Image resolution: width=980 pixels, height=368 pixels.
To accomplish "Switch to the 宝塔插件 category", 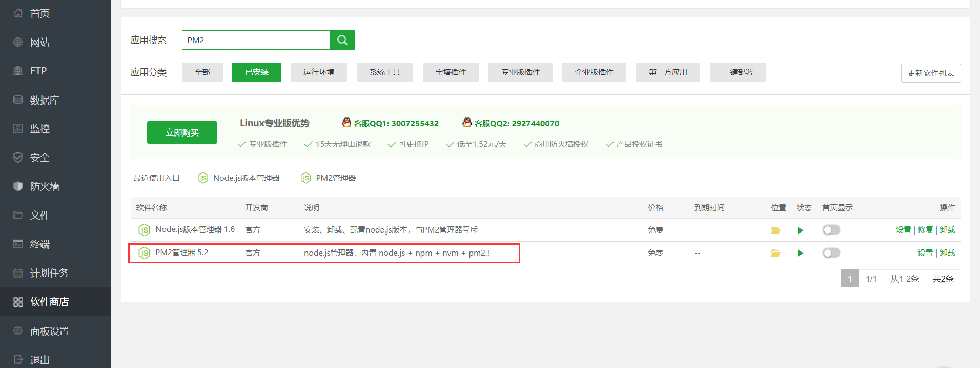I will [451, 72].
